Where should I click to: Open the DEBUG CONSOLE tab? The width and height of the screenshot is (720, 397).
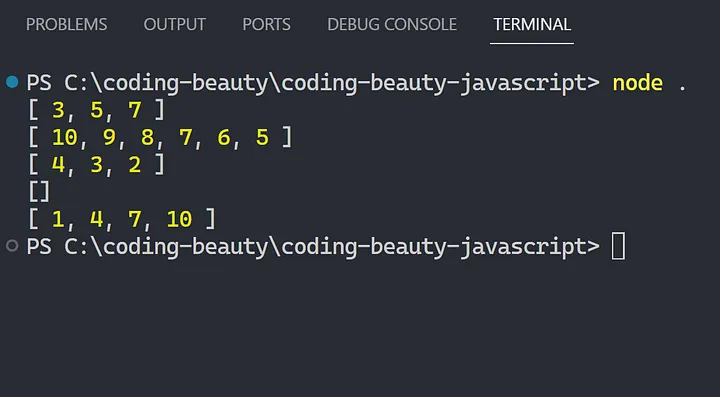(392, 24)
